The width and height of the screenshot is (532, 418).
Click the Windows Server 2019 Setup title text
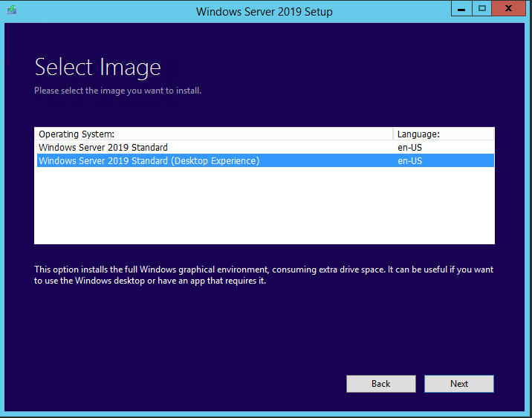pos(264,12)
